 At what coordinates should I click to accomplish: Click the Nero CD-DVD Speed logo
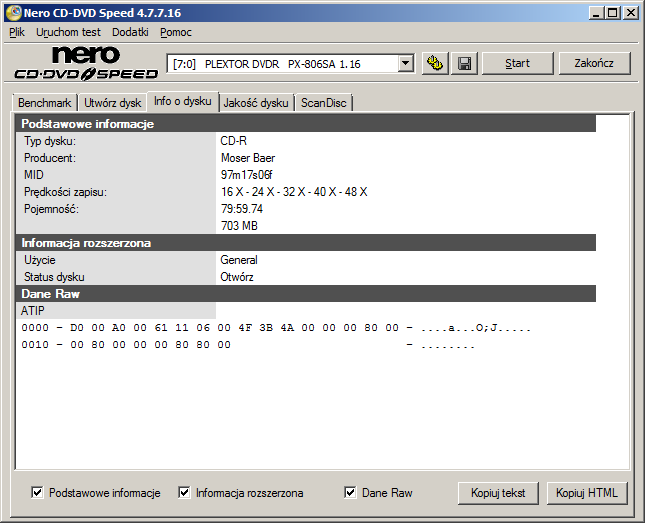[x=86, y=63]
